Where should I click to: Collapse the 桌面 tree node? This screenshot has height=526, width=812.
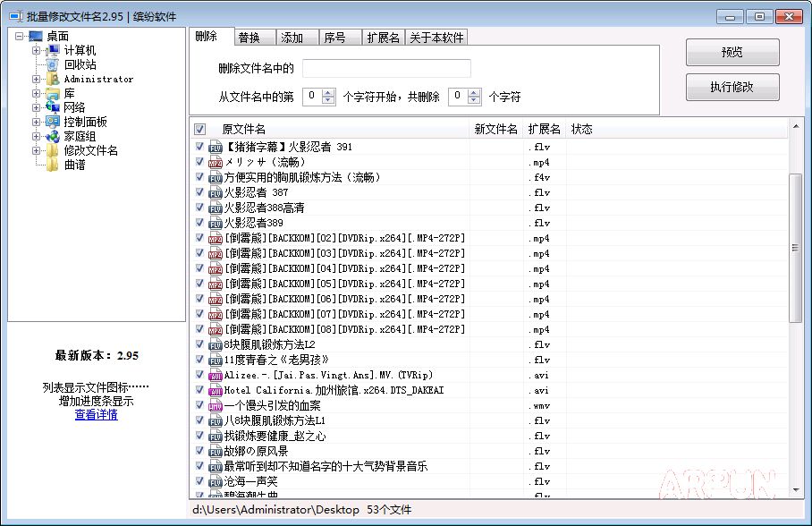pyautogui.click(x=18, y=37)
